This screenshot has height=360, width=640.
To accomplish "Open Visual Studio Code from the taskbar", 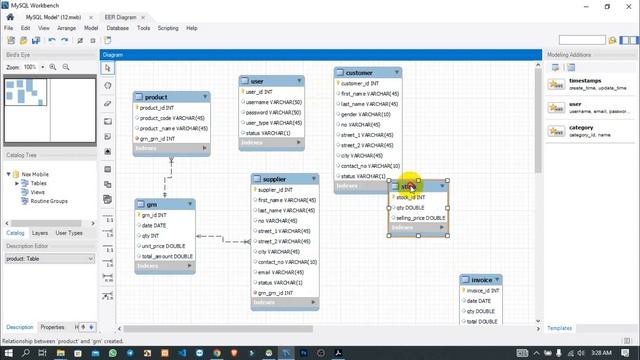I will click(182, 353).
